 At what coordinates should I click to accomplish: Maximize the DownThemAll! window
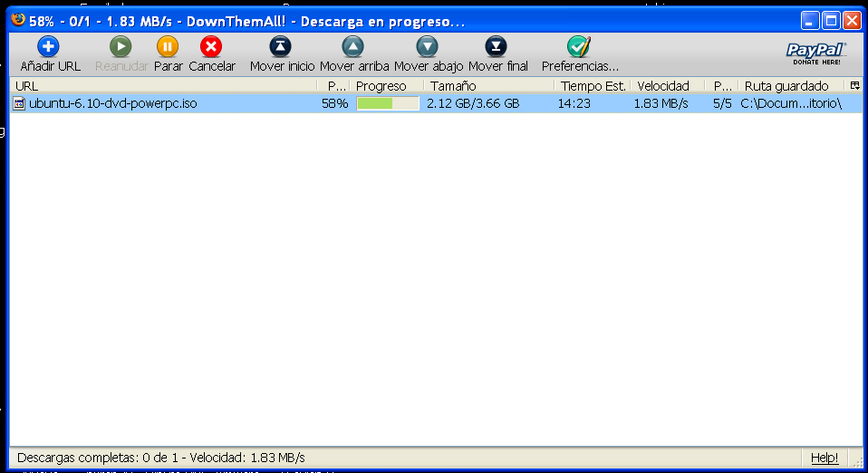click(831, 21)
